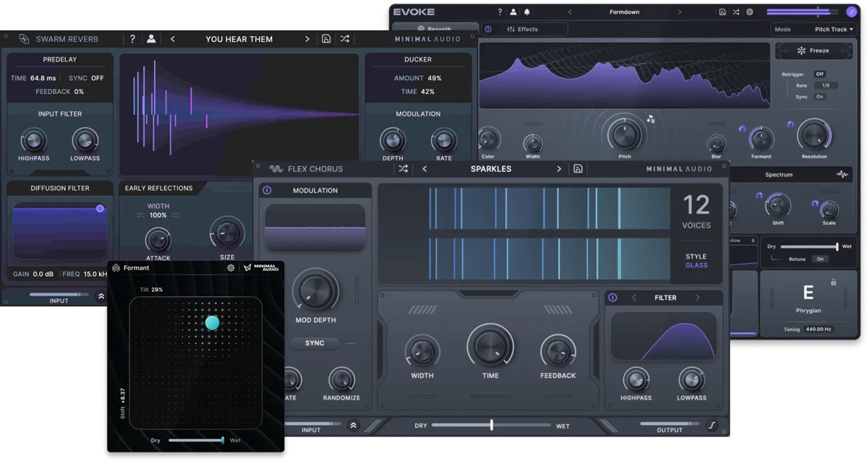Screen dimensions: 868x461
Task: Open notifications bell in Evoke
Action: tap(527, 12)
